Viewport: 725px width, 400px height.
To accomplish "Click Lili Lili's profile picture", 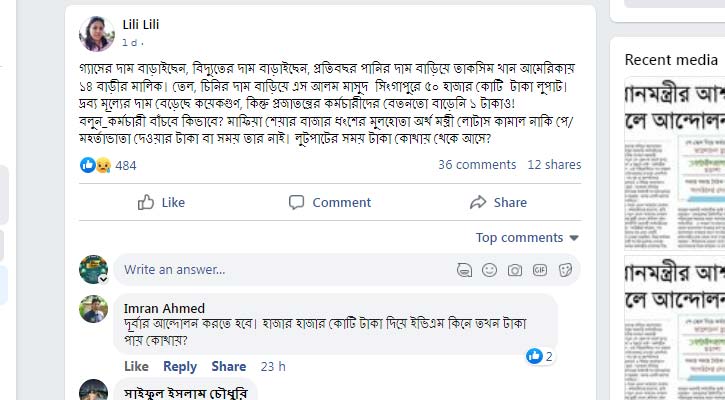I will [x=96, y=32].
